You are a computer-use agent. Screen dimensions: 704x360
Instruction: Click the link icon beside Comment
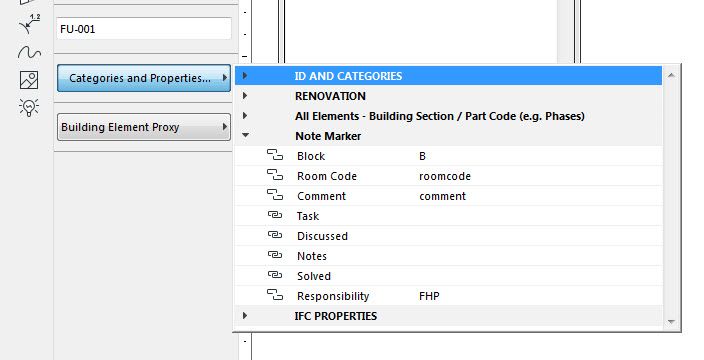(x=275, y=196)
